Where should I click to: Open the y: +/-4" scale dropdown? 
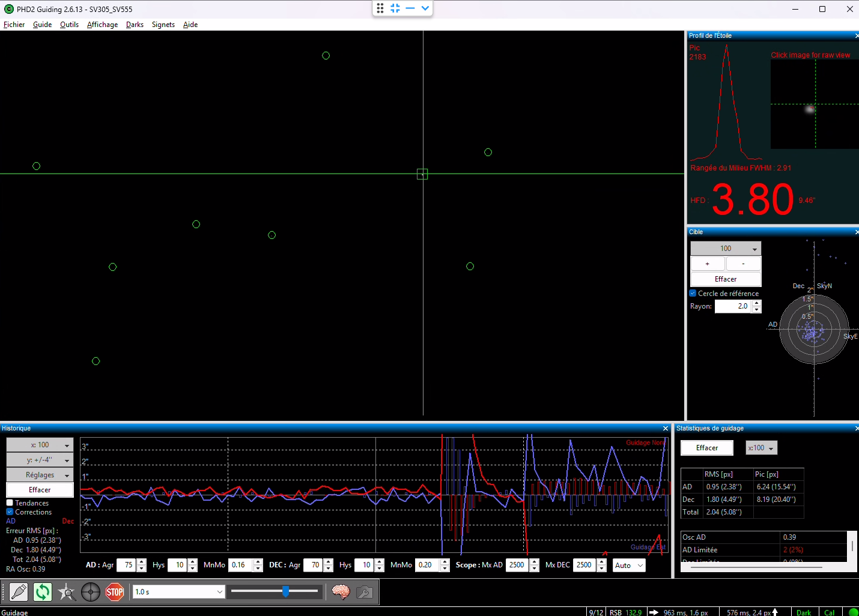point(40,460)
